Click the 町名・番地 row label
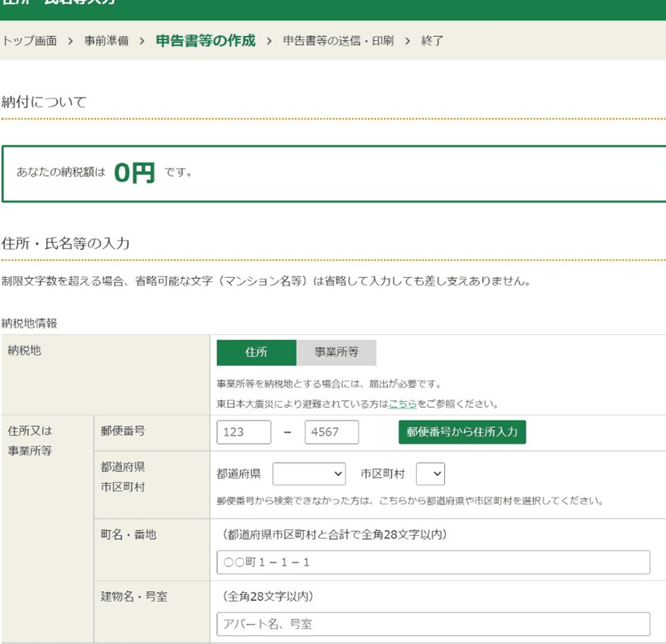 coord(128,534)
